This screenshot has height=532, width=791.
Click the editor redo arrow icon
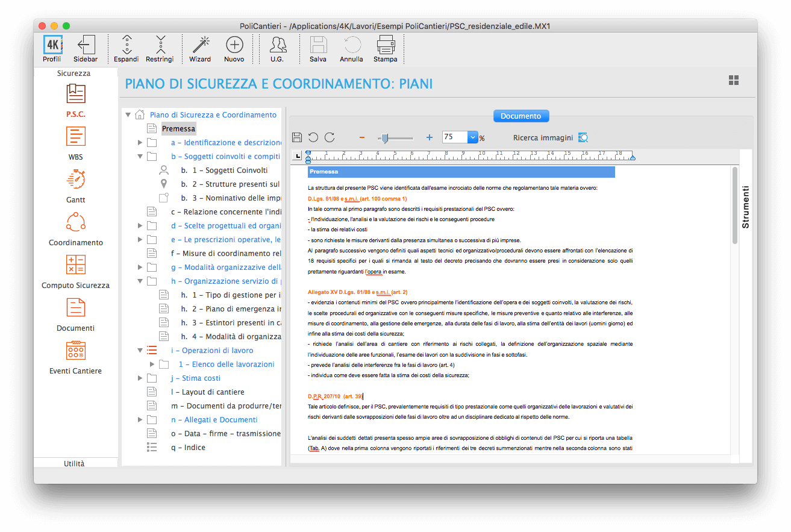tap(330, 137)
